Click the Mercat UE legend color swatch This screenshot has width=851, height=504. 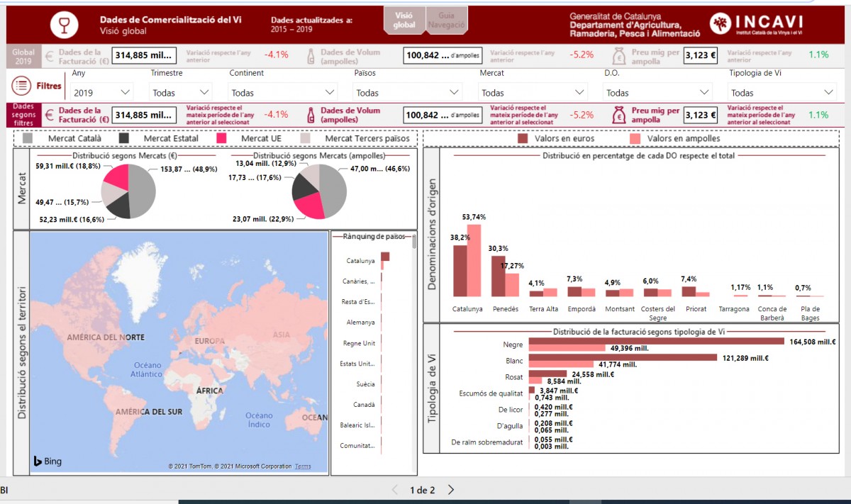tap(221, 139)
